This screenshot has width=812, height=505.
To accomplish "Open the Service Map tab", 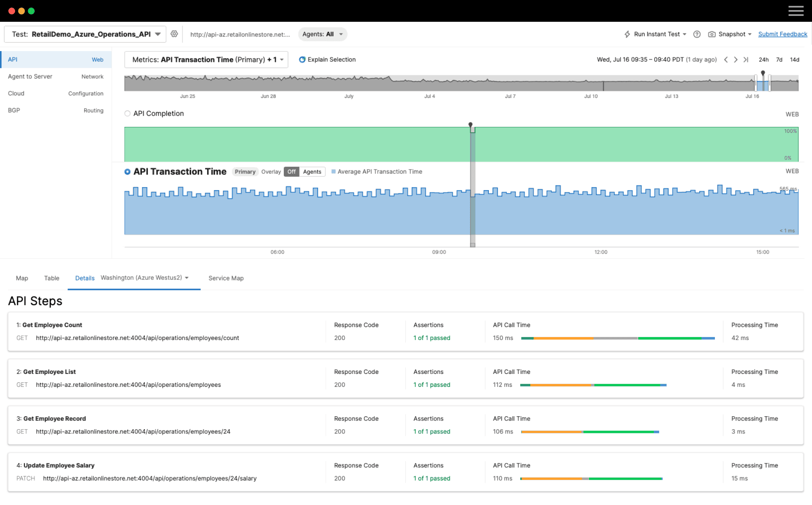I will coord(226,278).
